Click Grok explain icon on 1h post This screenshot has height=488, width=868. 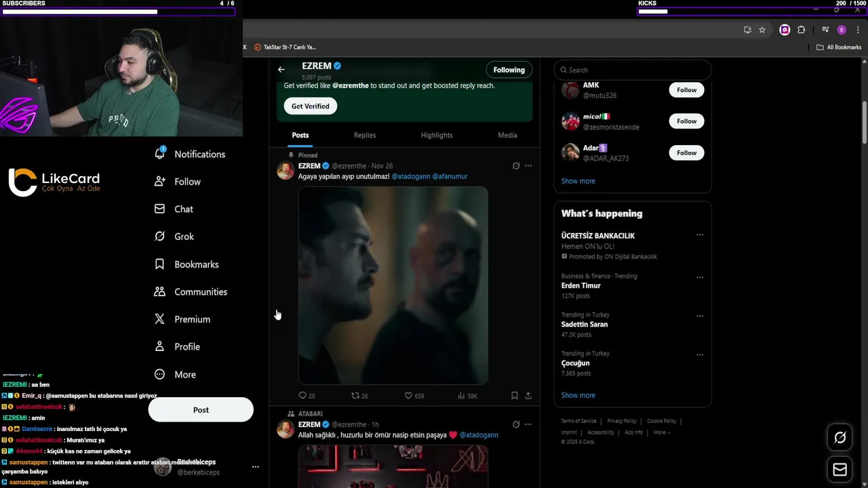tap(516, 424)
